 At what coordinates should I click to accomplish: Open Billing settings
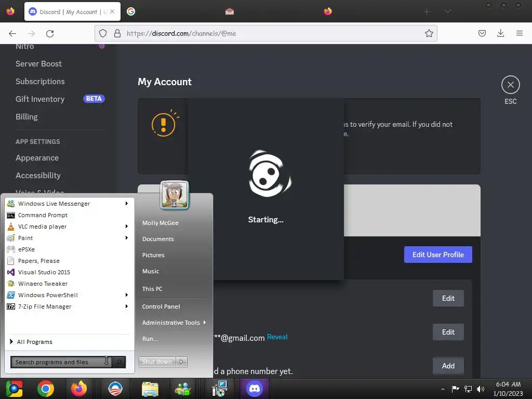click(26, 117)
